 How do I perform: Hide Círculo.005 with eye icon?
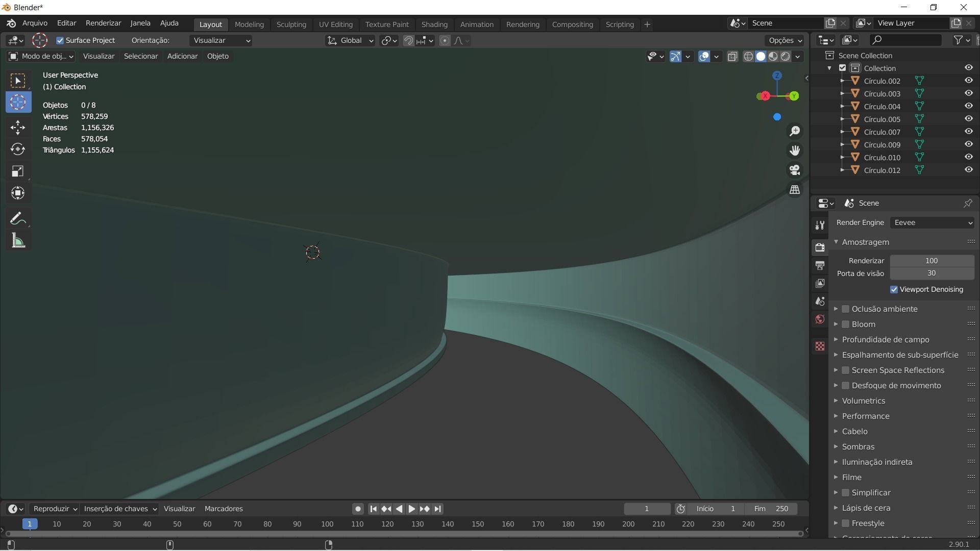(968, 119)
